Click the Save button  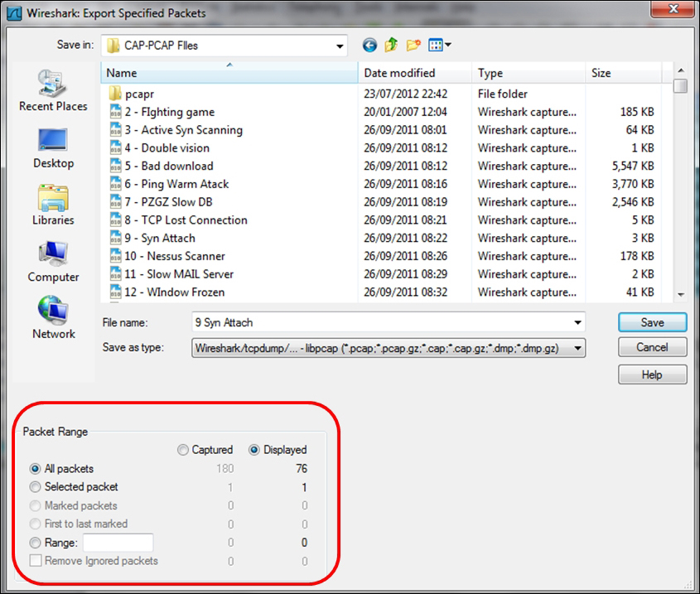click(x=652, y=322)
